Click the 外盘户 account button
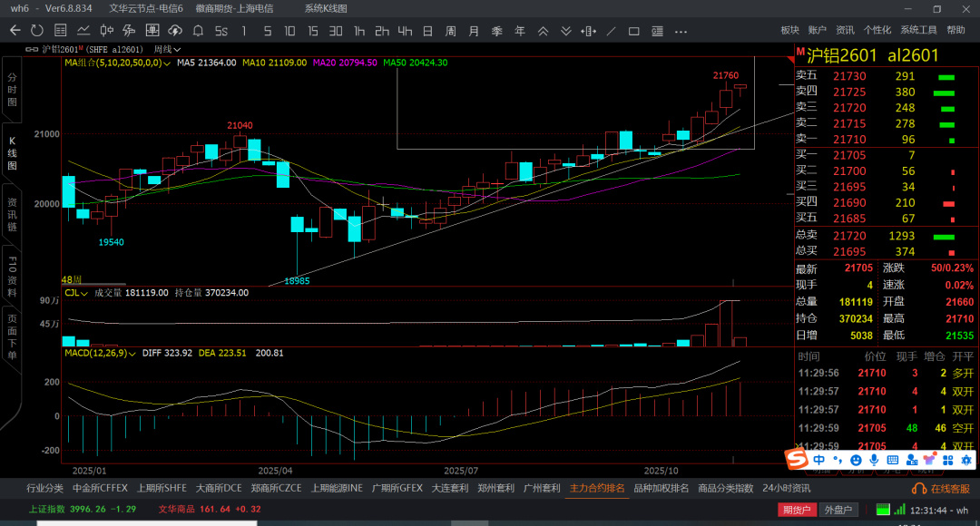The height and width of the screenshot is (526, 980). [838, 510]
